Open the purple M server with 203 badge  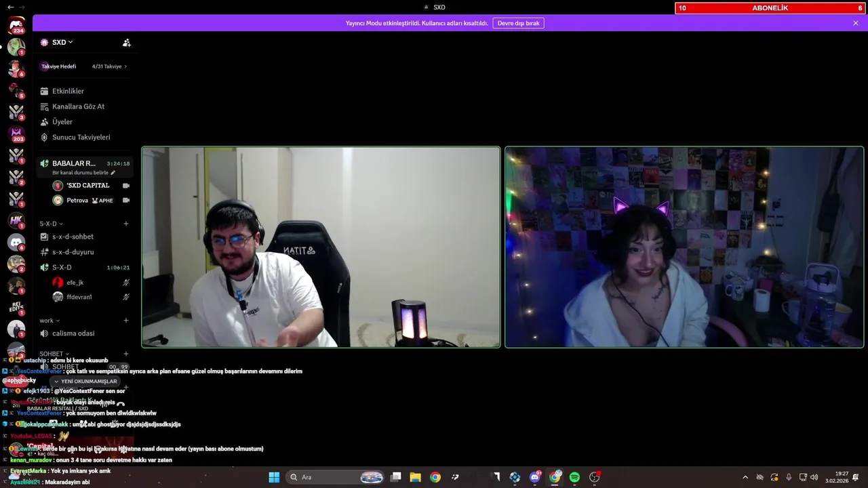click(x=16, y=134)
